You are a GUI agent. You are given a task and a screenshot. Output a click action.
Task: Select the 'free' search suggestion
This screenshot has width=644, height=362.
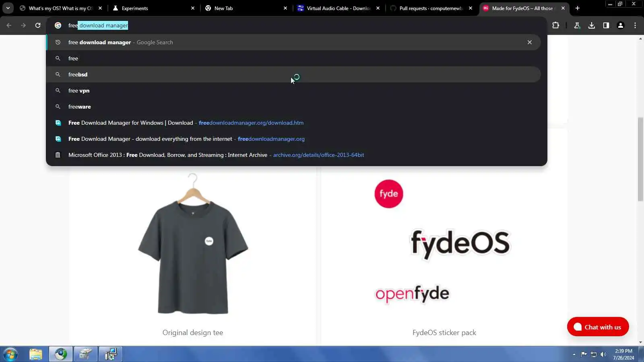(293, 58)
